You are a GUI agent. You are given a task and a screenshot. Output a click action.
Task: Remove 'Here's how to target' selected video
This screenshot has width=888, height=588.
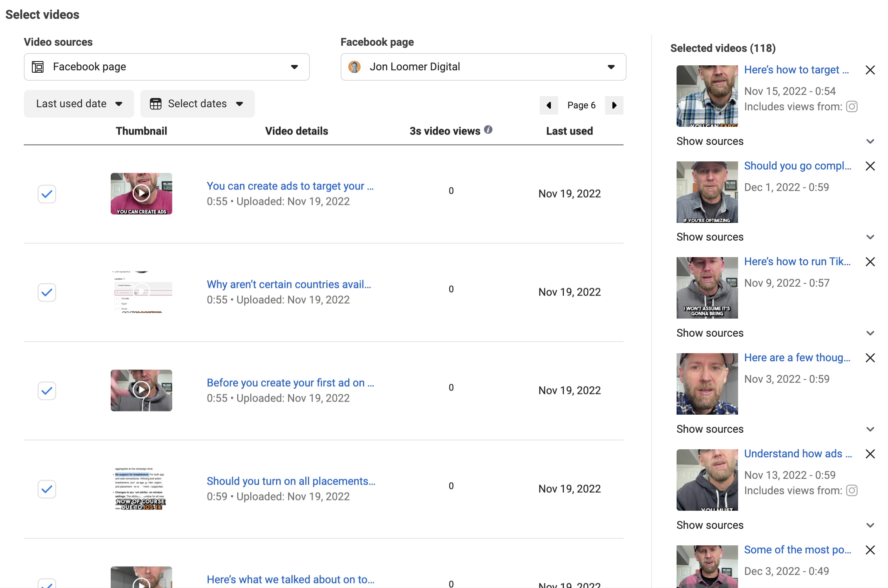(x=870, y=70)
